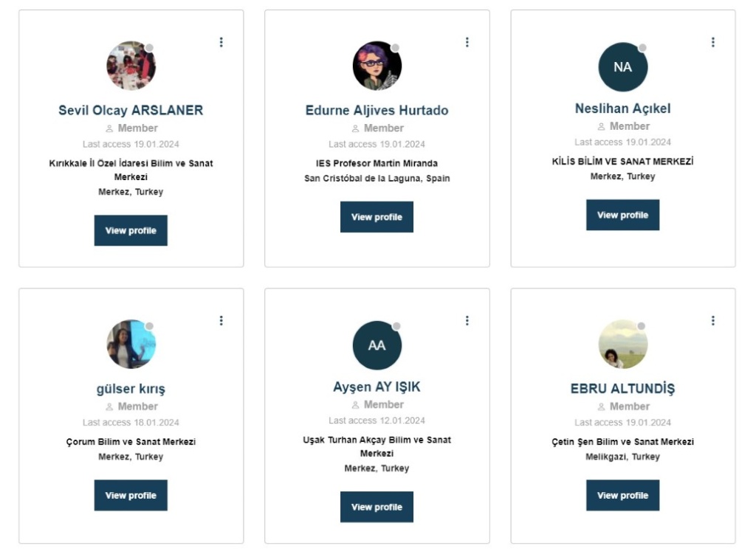The width and height of the screenshot is (756, 560).
Task: View profile of EBRU ALTUNDİŞ
Action: tap(622, 495)
